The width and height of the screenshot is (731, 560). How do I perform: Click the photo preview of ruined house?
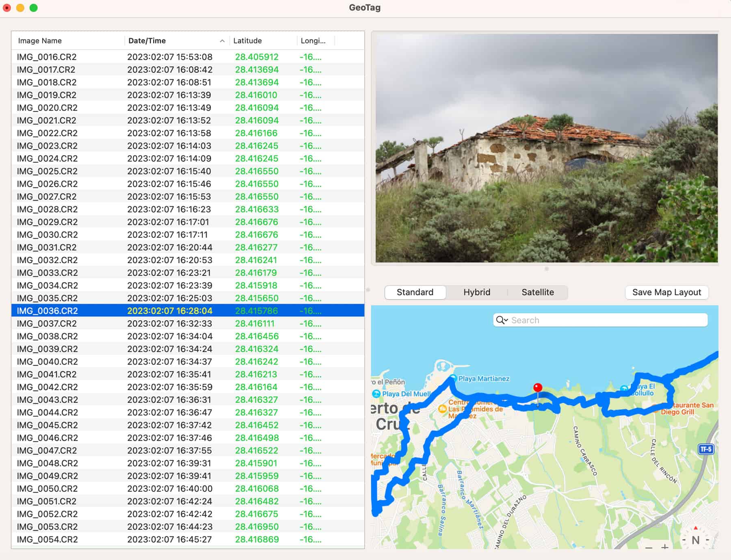click(x=546, y=148)
